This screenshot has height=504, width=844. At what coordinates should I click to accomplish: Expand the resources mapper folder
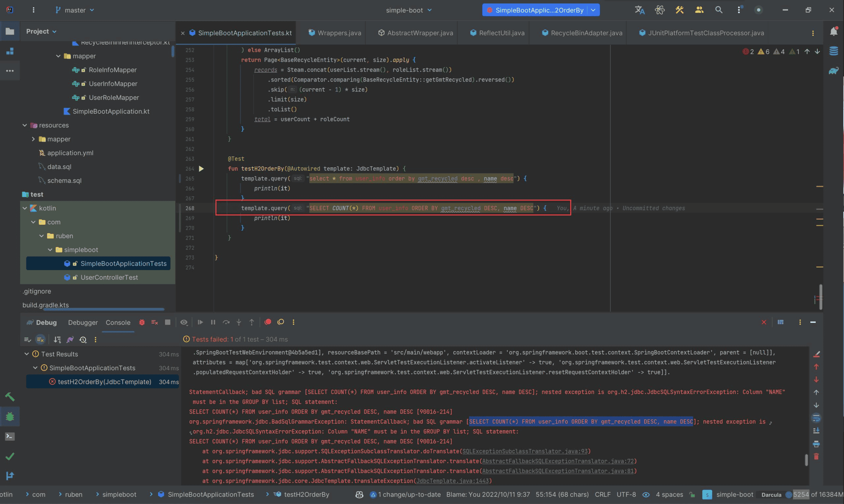point(33,139)
